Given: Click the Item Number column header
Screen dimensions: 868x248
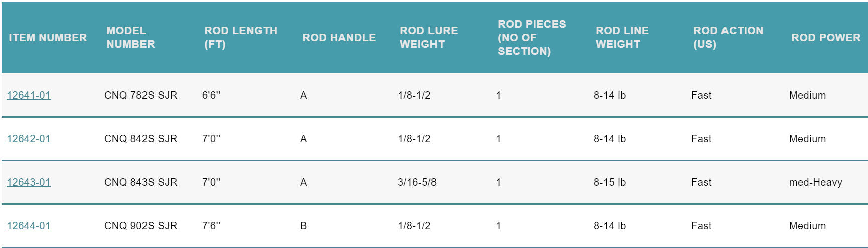Looking at the screenshot, I should coord(48,38).
